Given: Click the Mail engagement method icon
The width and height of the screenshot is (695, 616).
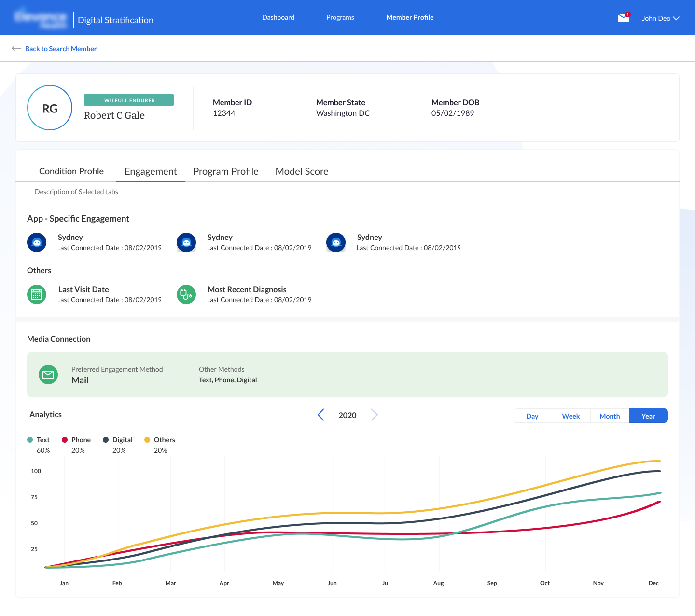Looking at the screenshot, I should tap(48, 374).
